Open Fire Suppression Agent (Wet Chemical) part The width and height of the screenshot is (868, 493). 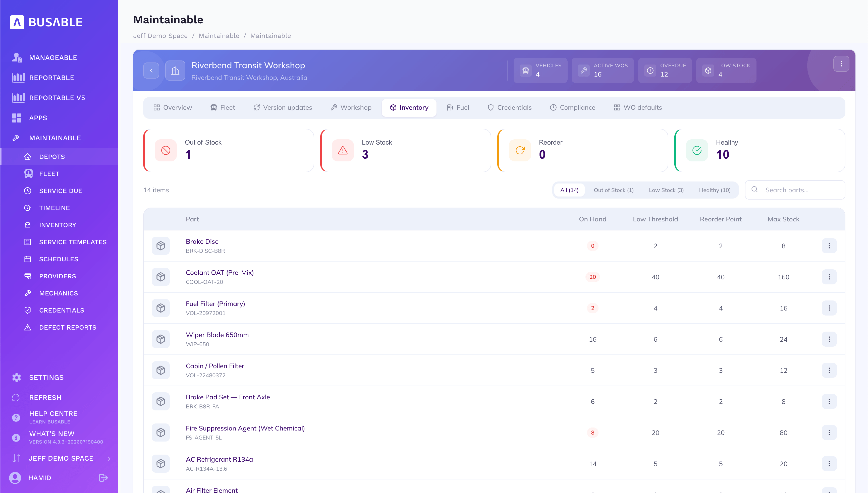coord(245,428)
